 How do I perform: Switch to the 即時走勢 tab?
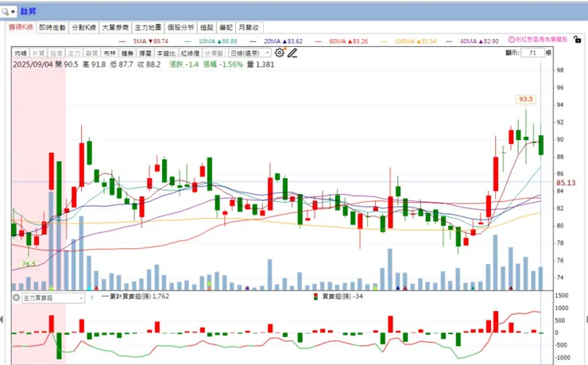coord(52,27)
